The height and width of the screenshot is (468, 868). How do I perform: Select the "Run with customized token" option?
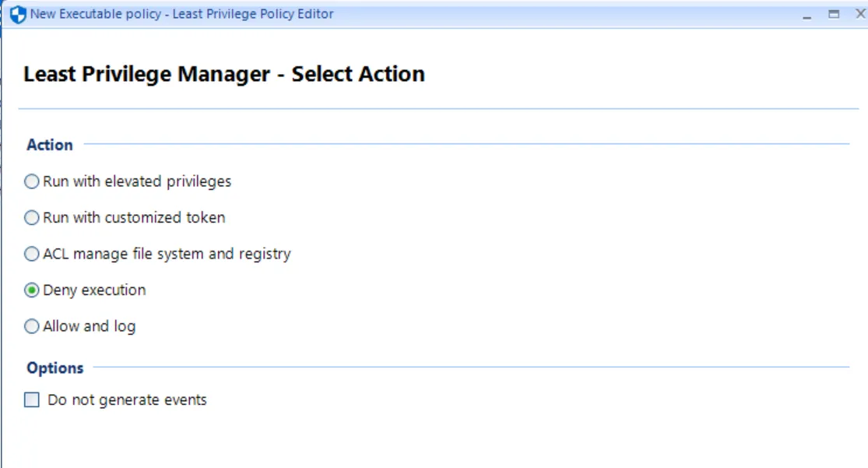coord(30,217)
